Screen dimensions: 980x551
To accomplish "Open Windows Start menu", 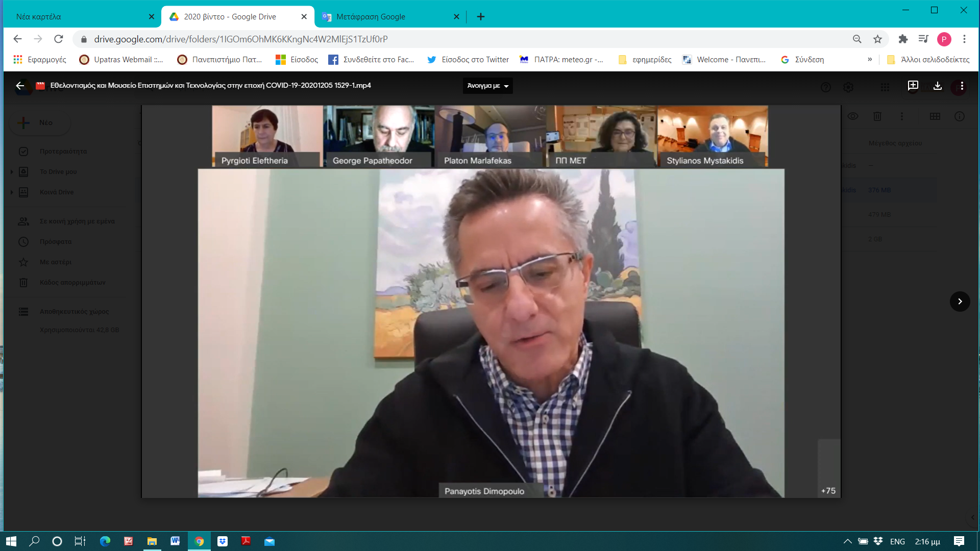I will tap(11, 541).
